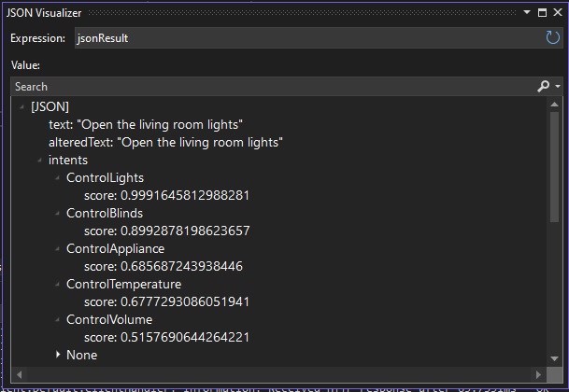This screenshot has height=392, width=569.
Task: Collapse the ControlVolume node
Action: pyautogui.click(x=58, y=320)
